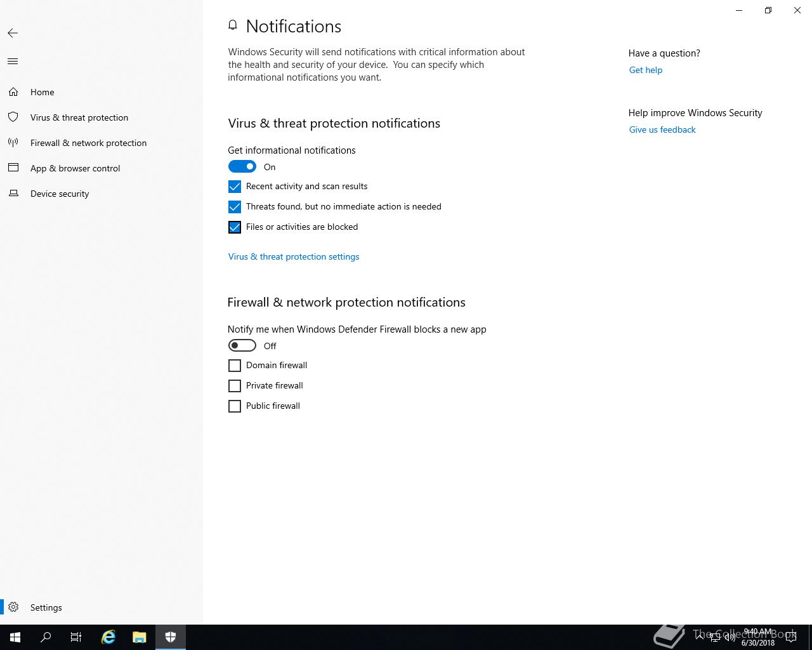The width and height of the screenshot is (812, 650).
Task: Click Give us feedback link
Action: tap(662, 129)
